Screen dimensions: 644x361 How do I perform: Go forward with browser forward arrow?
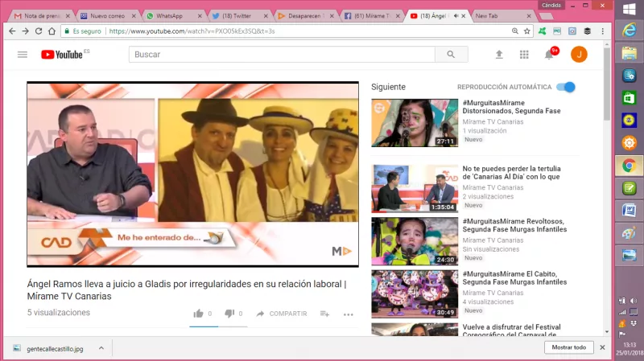click(x=26, y=31)
